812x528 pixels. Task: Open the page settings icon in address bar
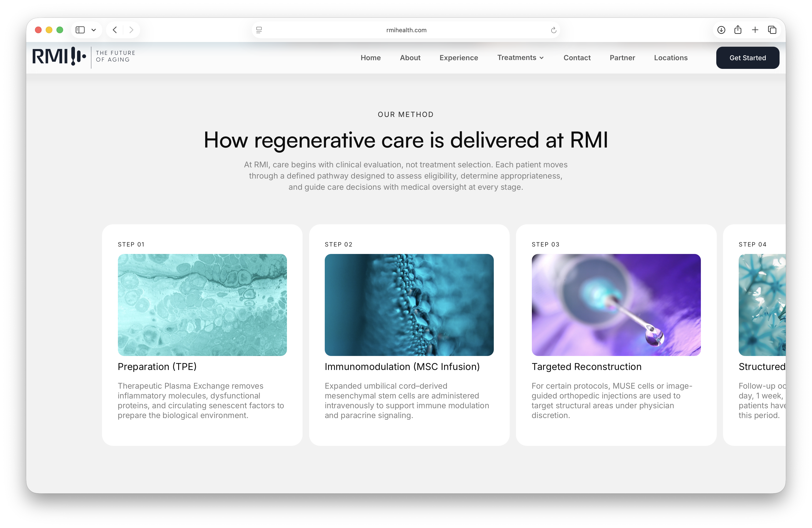[259, 30]
